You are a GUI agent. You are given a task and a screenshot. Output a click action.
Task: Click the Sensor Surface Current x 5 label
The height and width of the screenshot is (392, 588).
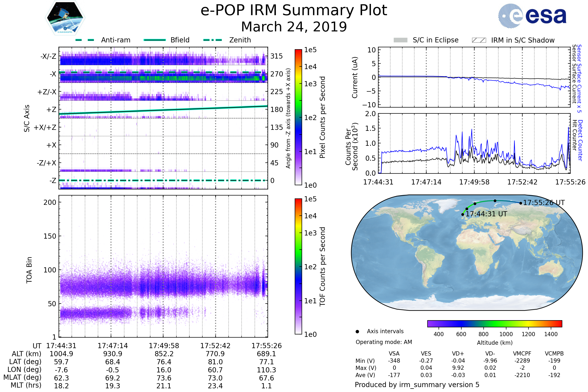point(579,78)
